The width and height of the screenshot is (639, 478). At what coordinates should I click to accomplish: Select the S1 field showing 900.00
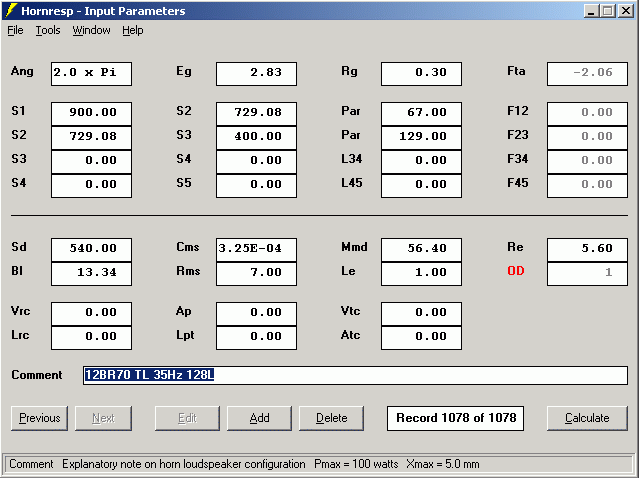[91, 114]
